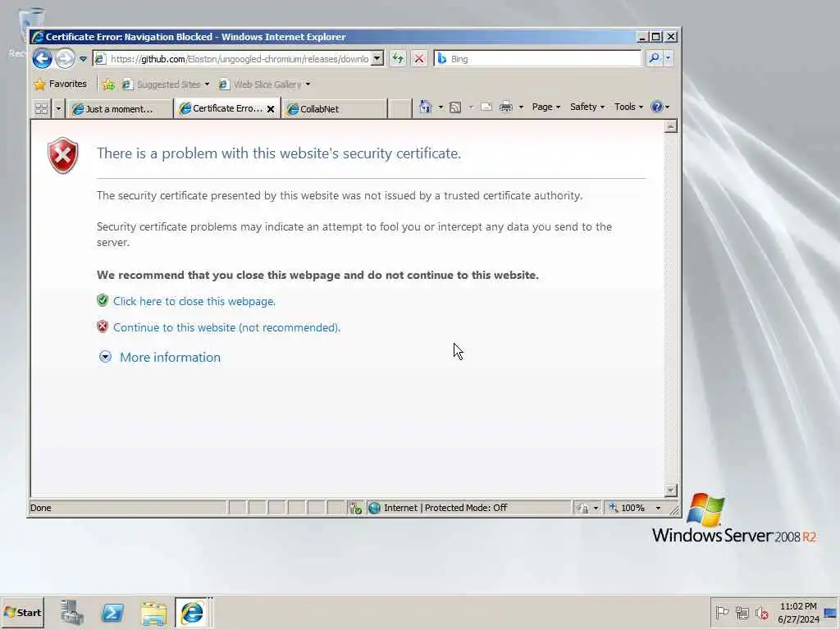Click the scrollbar up arrow
The width and height of the screenshot is (840, 630).
670,126
